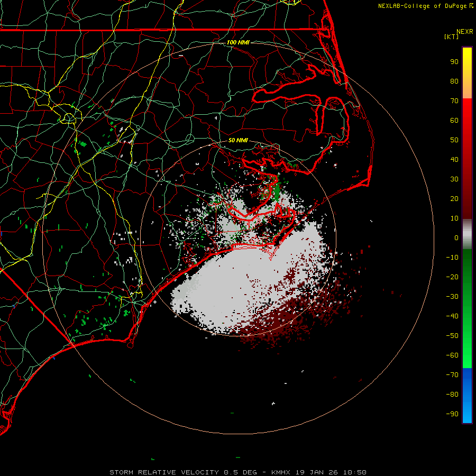This screenshot has height=476, width=476.
Task: Click the -60 value on velocity scale
Action: point(452,355)
